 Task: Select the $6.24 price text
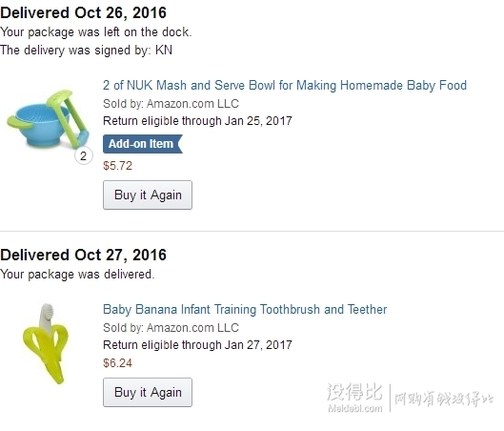pos(117,363)
